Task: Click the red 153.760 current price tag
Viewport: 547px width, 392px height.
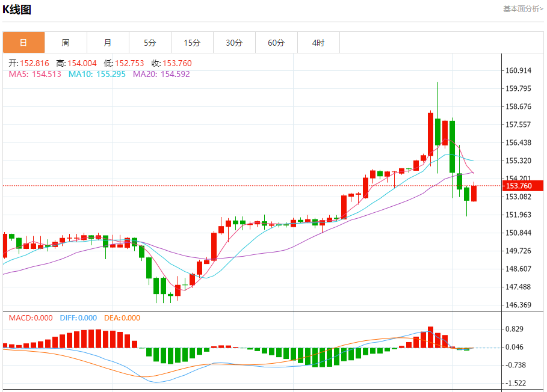Action: (x=523, y=186)
